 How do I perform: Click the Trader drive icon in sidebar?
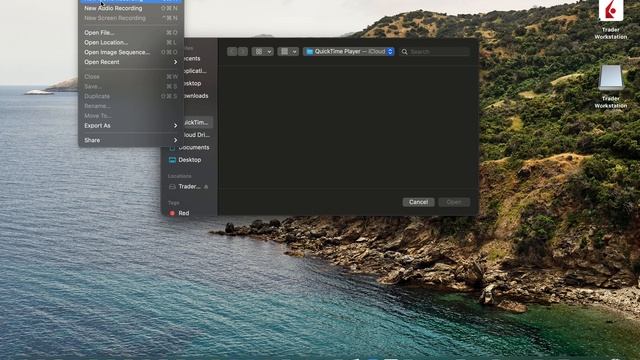click(172, 187)
